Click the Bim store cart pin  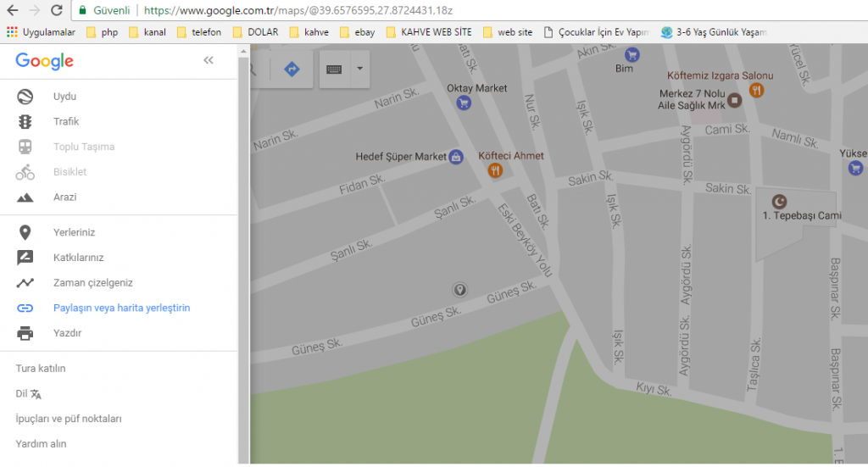(632, 55)
